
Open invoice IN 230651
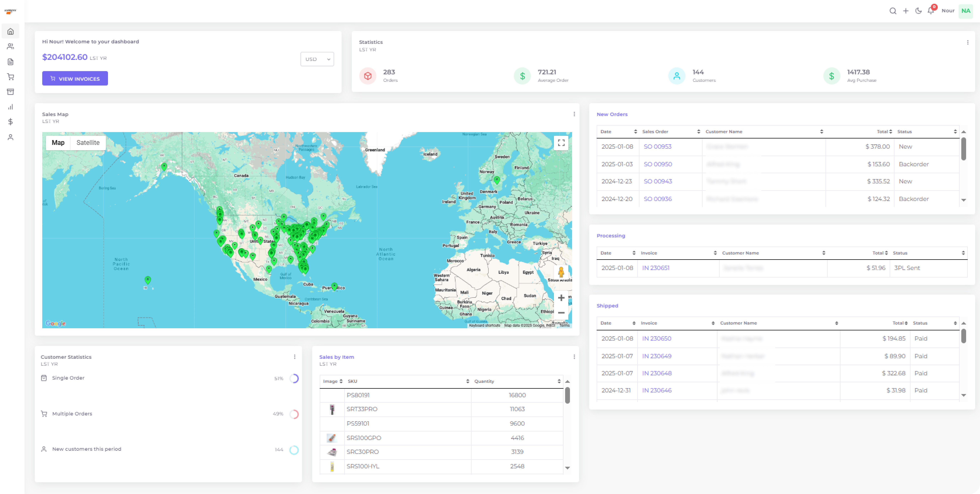(x=656, y=268)
